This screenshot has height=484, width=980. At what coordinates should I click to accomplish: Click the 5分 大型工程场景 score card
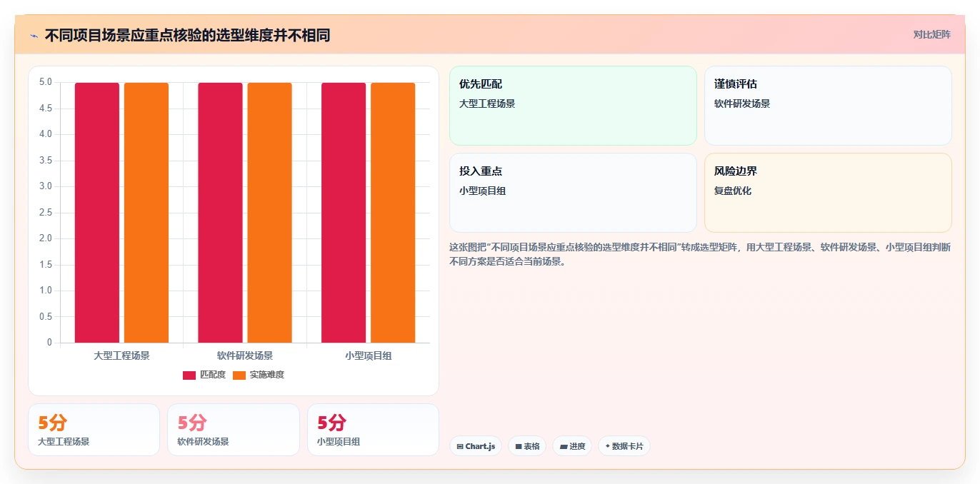[94, 430]
